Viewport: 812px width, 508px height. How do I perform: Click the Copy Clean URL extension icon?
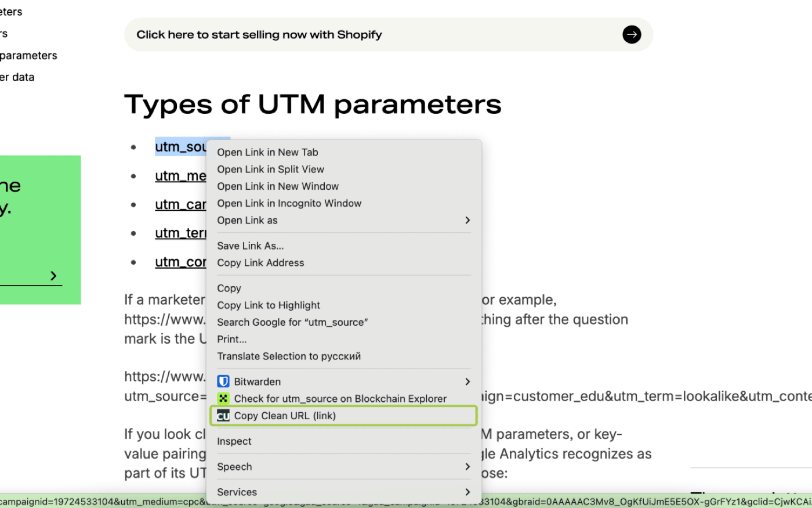[x=223, y=416]
